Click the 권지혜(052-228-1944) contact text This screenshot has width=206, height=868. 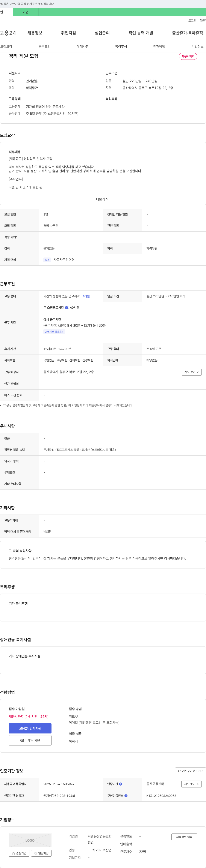59,796
